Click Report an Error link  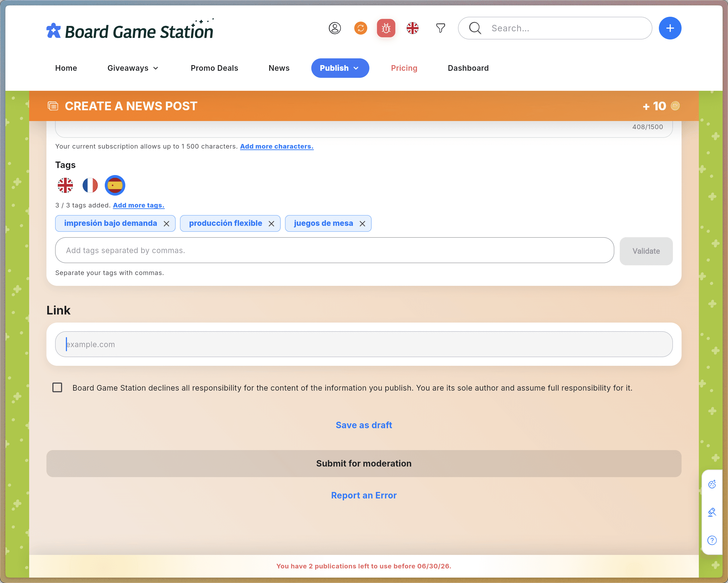pos(364,495)
